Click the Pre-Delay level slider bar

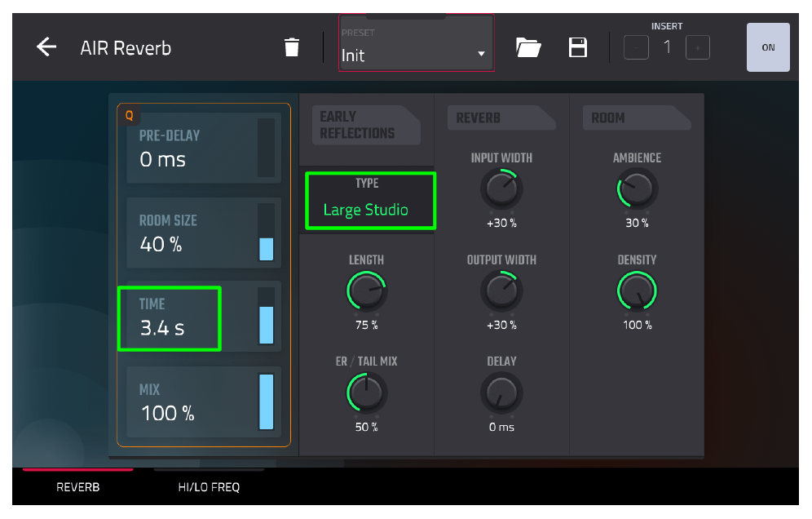click(266, 148)
